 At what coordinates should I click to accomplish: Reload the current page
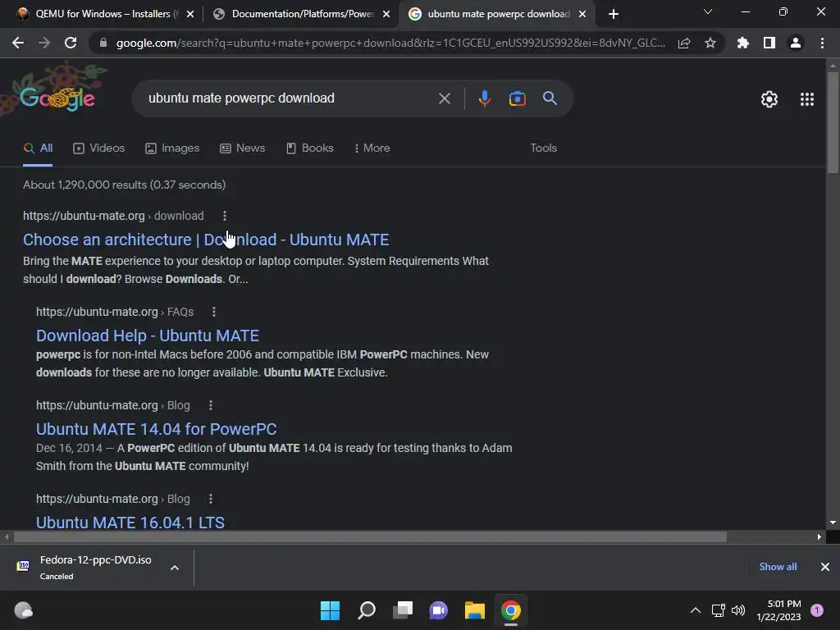(x=71, y=43)
